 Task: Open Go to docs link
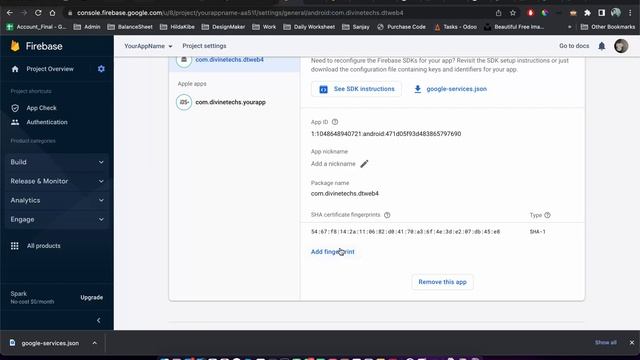coord(574,46)
